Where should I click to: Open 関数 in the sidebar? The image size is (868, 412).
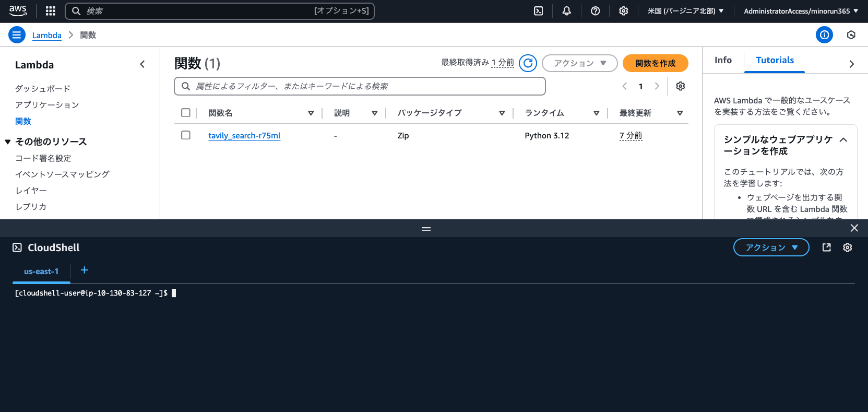23,121
